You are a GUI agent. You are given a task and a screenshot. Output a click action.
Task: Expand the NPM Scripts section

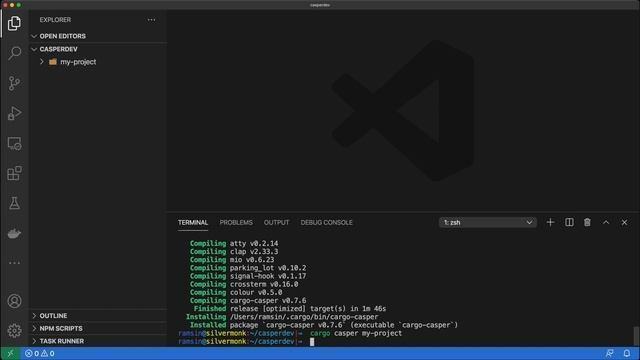coord(98,328)
